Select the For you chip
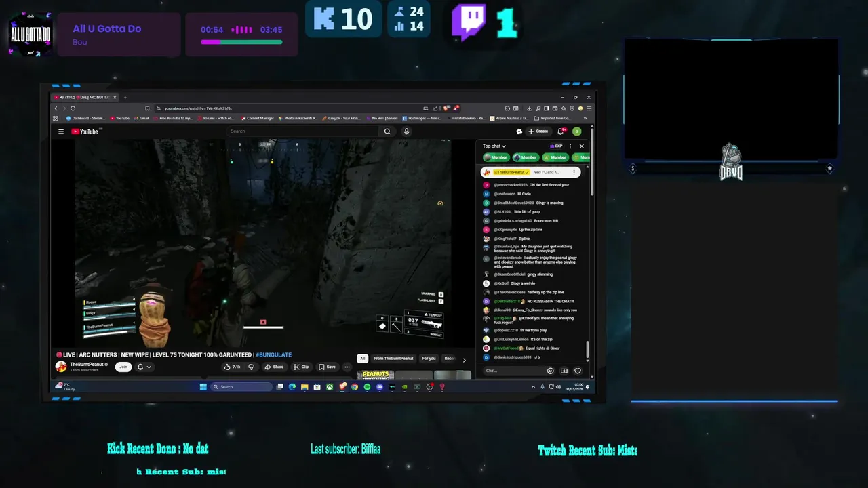This screenshot has height=488, width=868. point(429,359)
